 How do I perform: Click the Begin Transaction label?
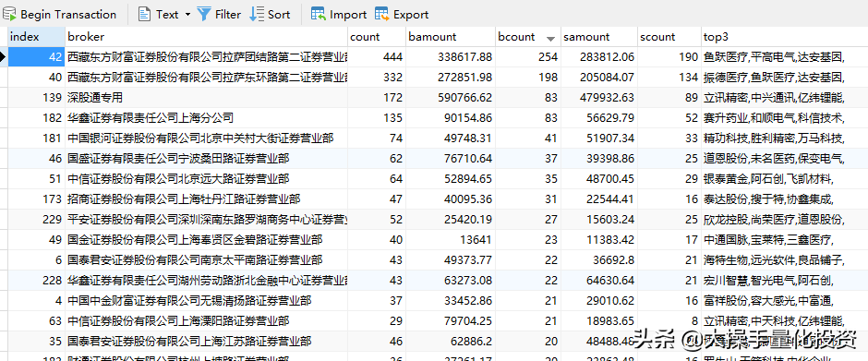click(68, 15)
